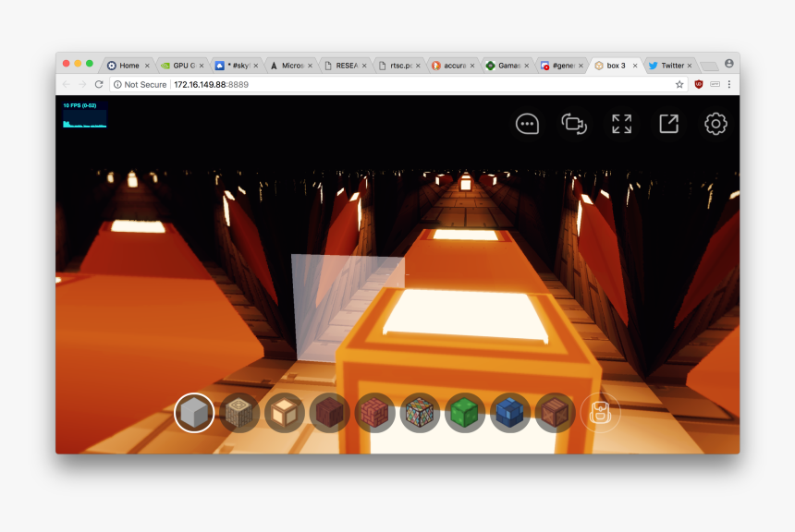Switch to the Gamas tab
The width and height of the screenshot is (795, 532).
point(508,66)
